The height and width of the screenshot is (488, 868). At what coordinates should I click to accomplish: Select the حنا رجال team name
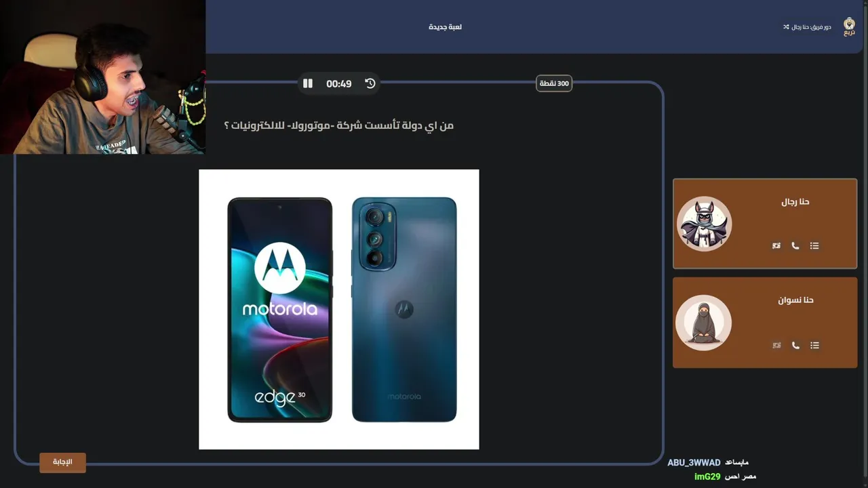(795, 202)
